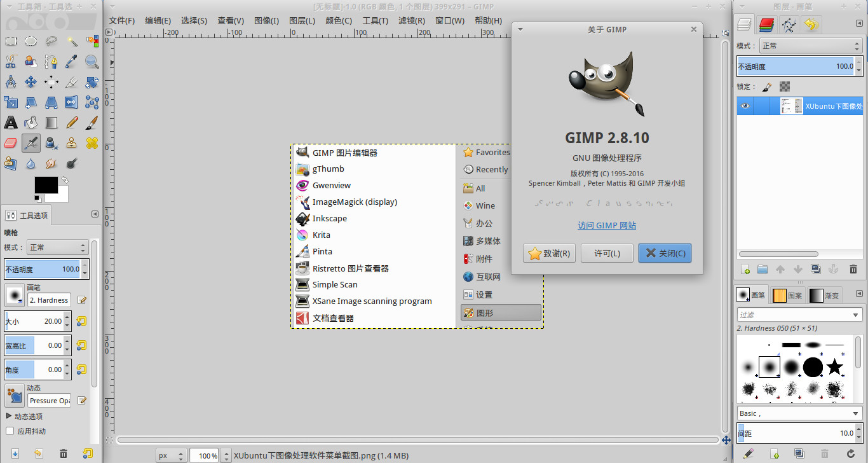
Task: Select the Color Picker eyedropper tool
Action: [72, 62]
